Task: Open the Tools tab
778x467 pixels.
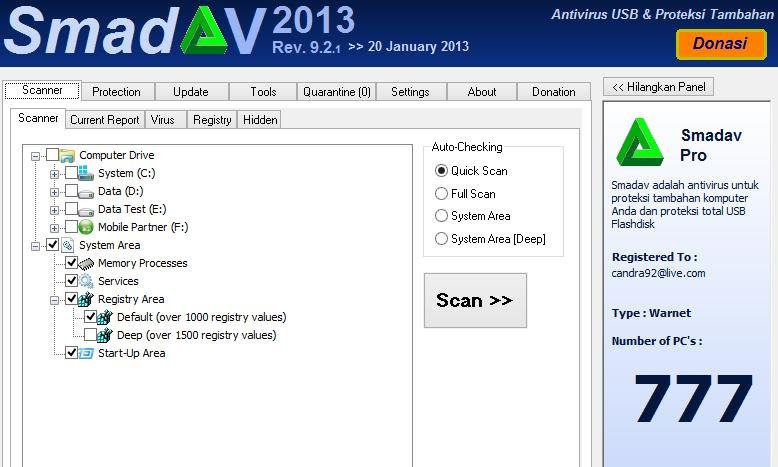Action: coord(263,92)
